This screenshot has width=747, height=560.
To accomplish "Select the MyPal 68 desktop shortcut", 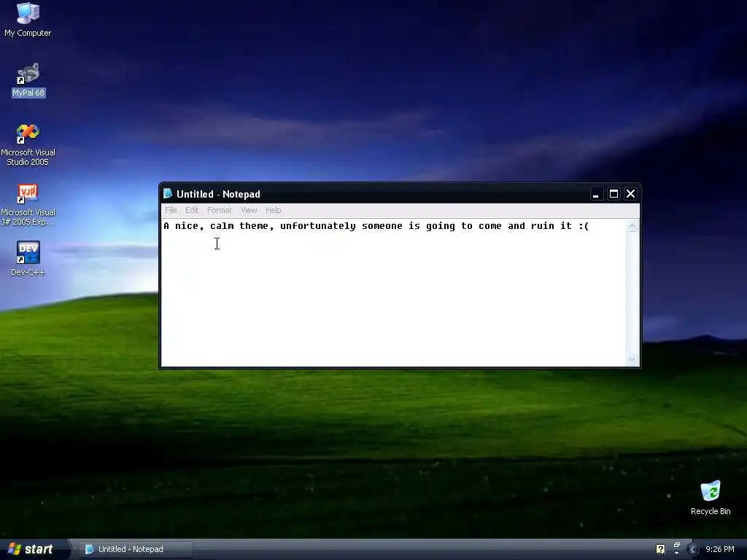I will pos(28,79).
